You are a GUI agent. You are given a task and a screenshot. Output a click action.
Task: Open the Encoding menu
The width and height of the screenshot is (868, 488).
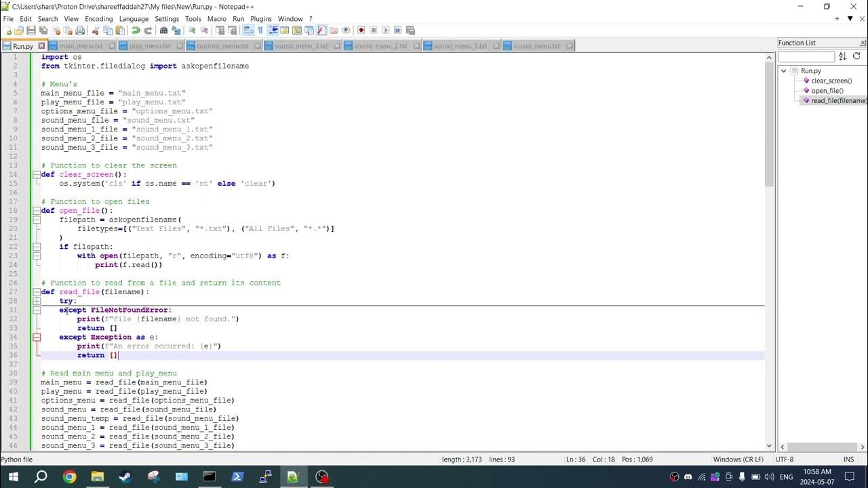point(98,19)
